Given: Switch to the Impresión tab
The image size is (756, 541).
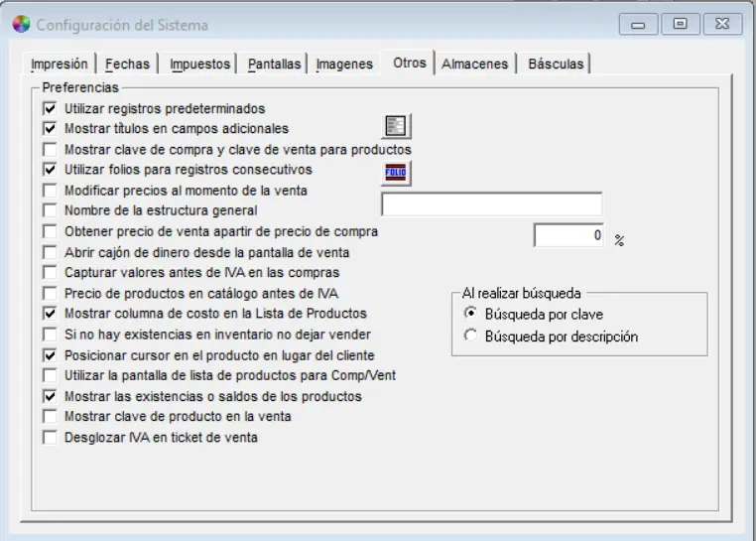Looking at the screenshot, I should click(x=60, y=65).
